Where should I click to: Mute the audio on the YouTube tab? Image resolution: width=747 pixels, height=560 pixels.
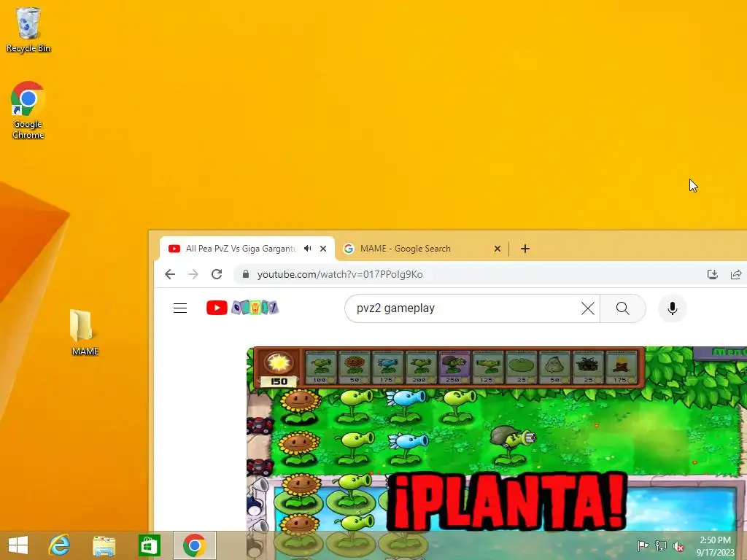[308, 249]
